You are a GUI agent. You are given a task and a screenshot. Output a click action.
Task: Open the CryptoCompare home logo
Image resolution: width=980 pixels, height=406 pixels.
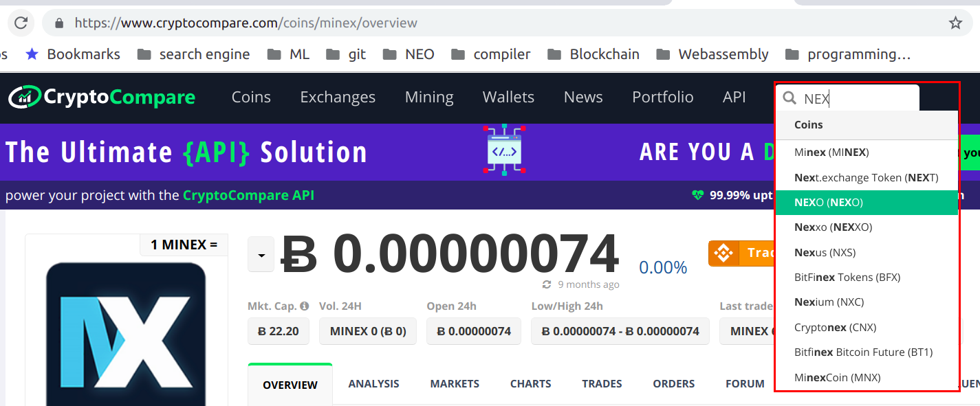coord(102,98)
